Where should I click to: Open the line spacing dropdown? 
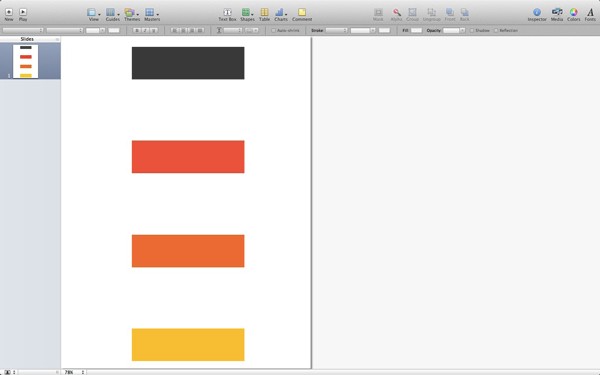click(233, 30)
